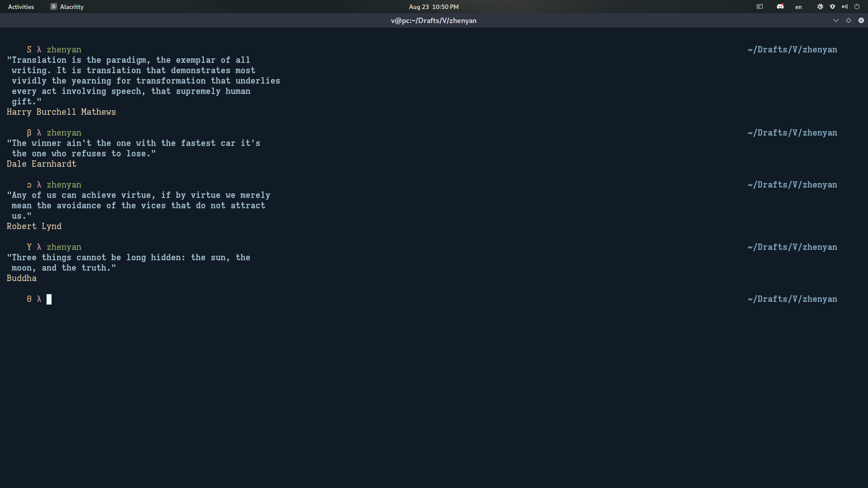The width and height of the screenshot is (868, 488).
Task: Click the terminal cursor at the last prompt
Action: (49, 299)
